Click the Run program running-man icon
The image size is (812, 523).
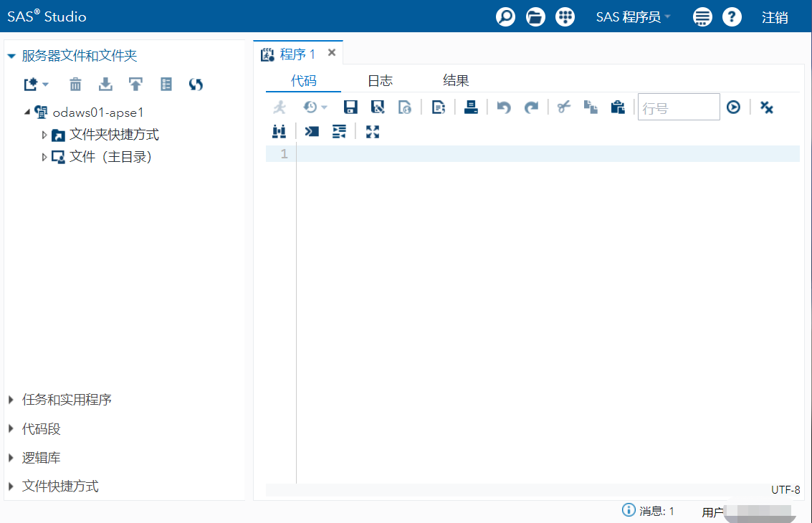(280, 107)
